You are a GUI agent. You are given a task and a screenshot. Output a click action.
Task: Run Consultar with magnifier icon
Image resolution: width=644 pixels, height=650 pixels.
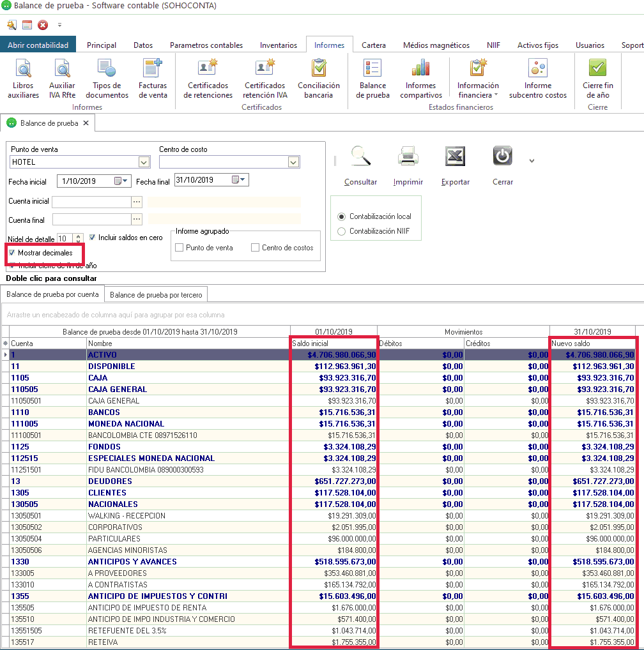pyautogui.click(x=360, y=158)
